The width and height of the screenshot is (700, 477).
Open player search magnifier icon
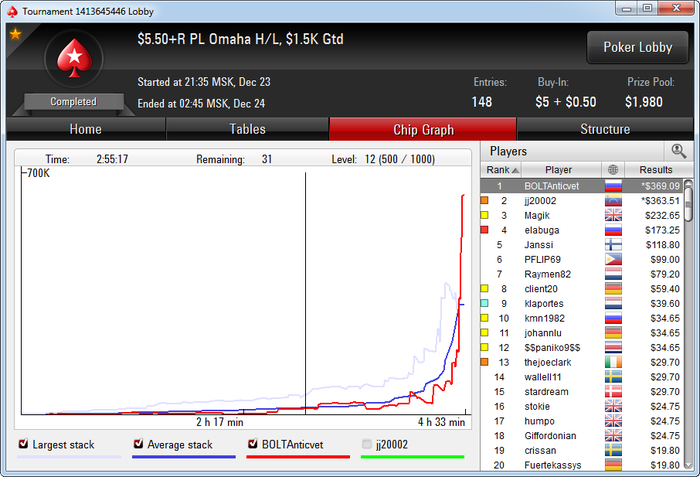click(679, 151)
